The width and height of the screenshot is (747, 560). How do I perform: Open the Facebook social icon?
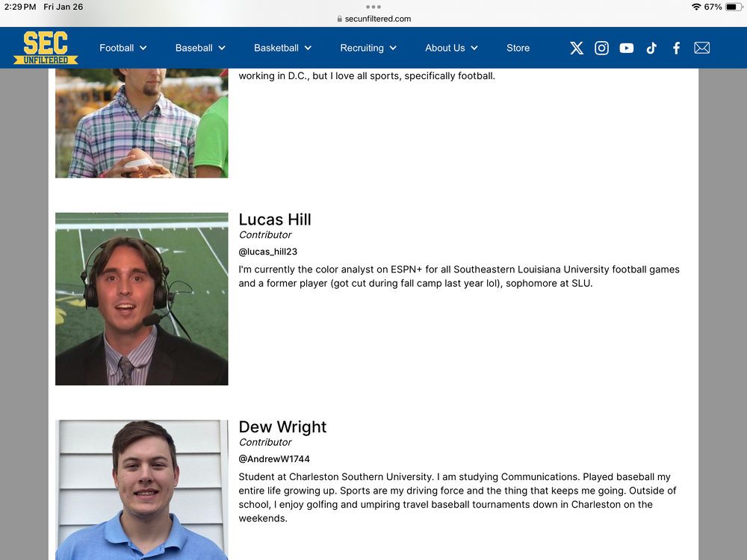coord(676,48)
